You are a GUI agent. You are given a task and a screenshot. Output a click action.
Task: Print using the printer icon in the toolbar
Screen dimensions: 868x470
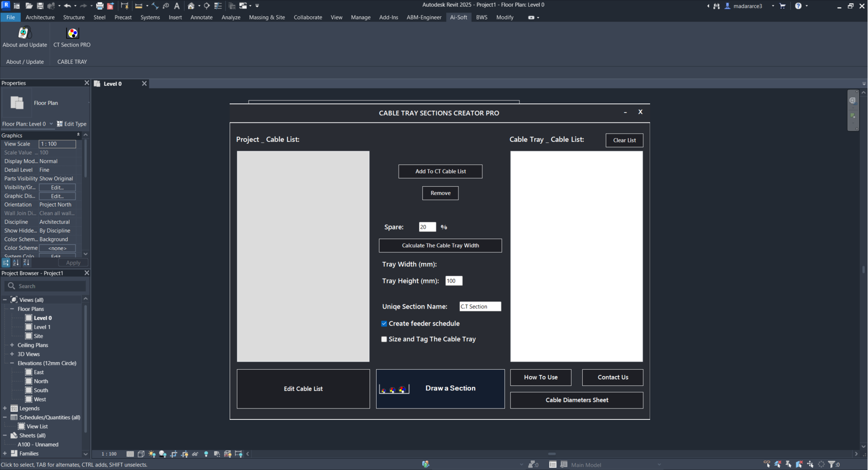point(100,6)
